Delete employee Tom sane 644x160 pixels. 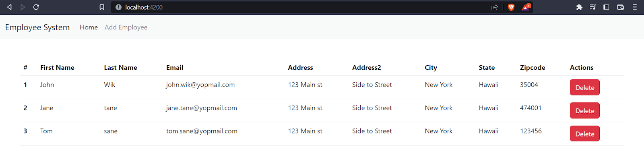tap(584, 134)
